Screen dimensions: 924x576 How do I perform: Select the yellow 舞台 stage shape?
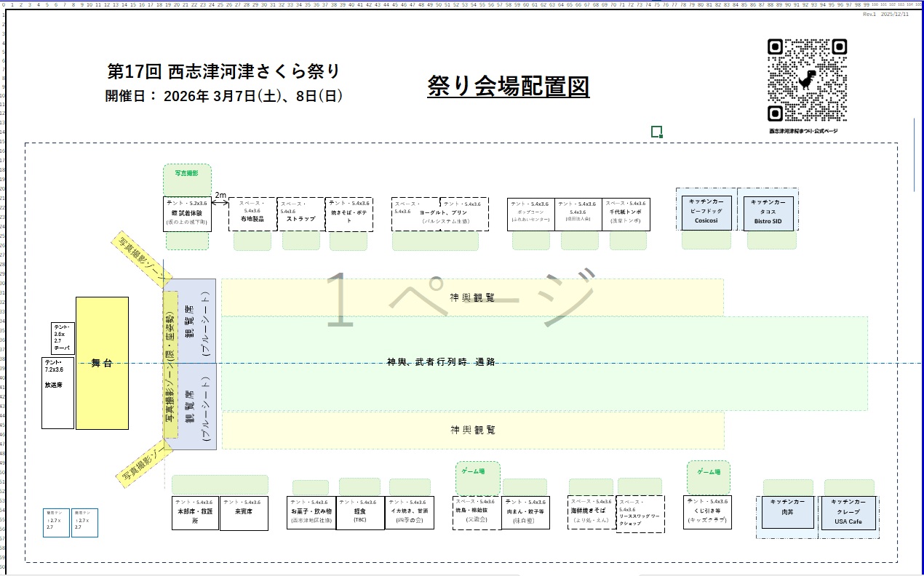(x=102, y=363)
